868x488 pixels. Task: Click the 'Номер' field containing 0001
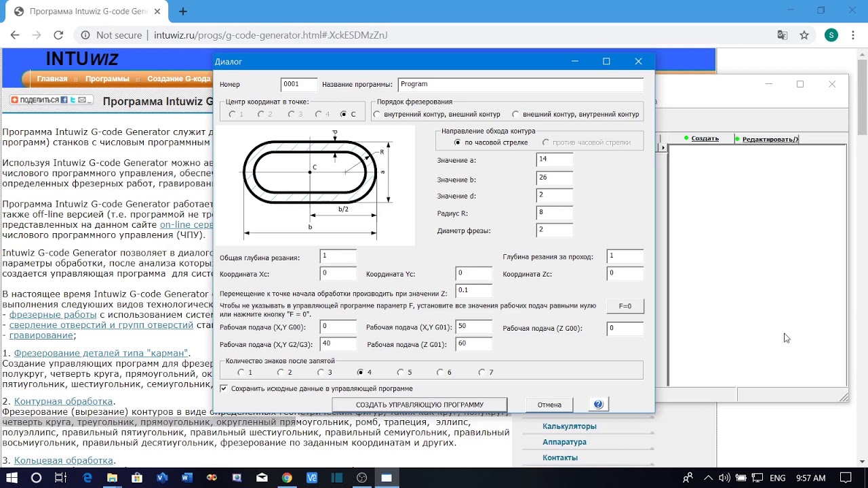click(x=299, y=85)
